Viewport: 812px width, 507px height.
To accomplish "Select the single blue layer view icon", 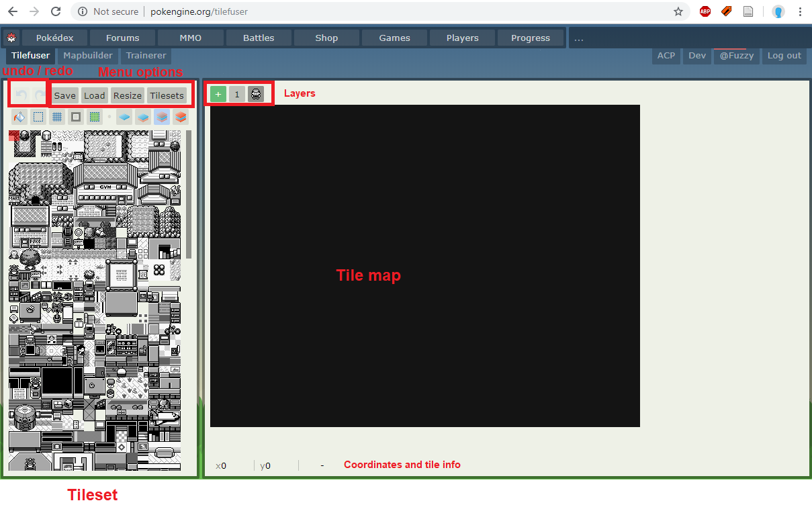I will click(124, 117).
